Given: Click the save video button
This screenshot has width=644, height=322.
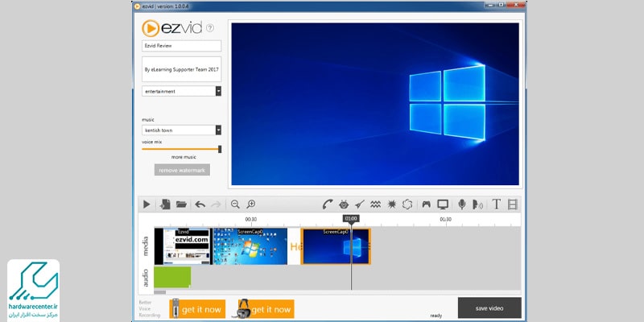Looking at the screenshot, I should [x=489, y=308].
